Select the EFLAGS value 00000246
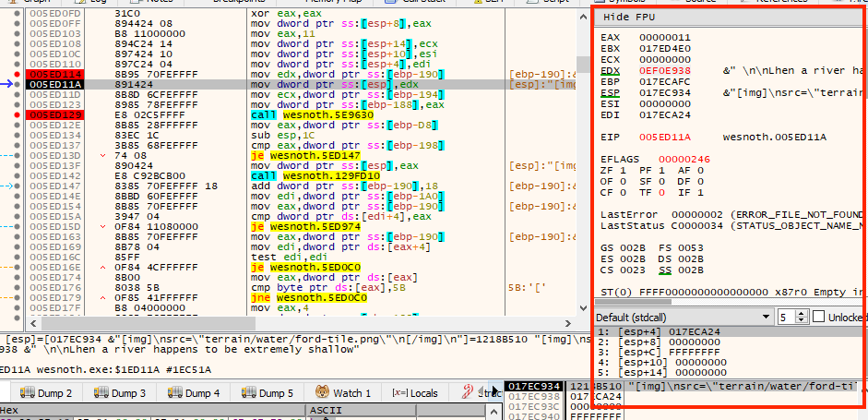 click(684, 160)
